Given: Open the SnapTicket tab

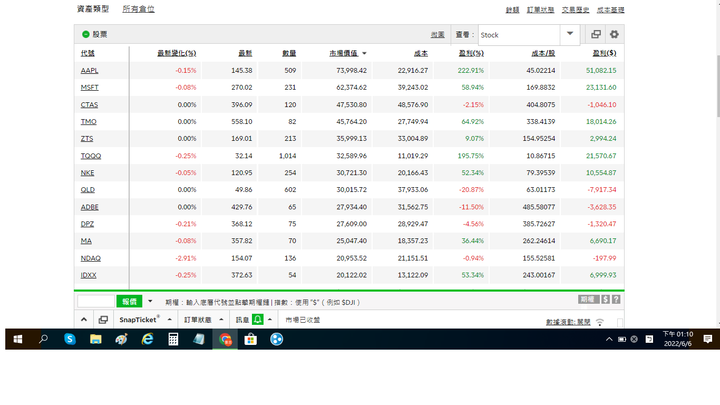Looking at the screenshot, I should pos(139,320).
